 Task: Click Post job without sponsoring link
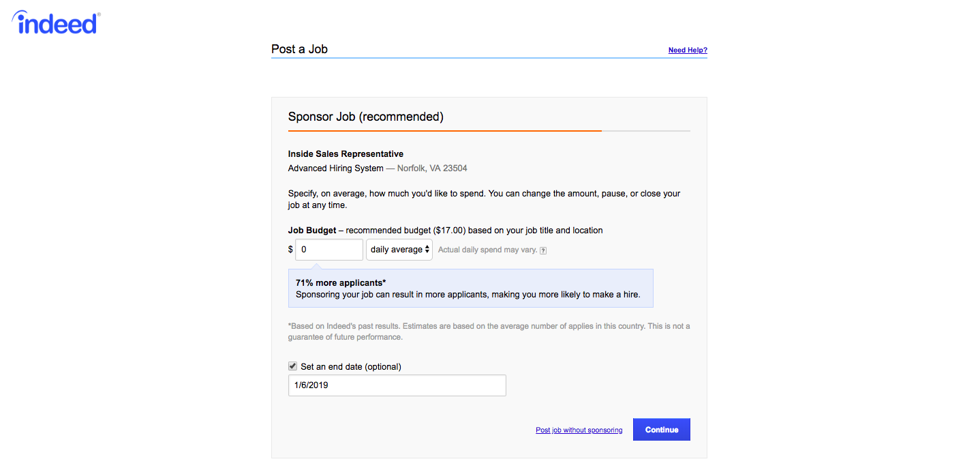579,430
